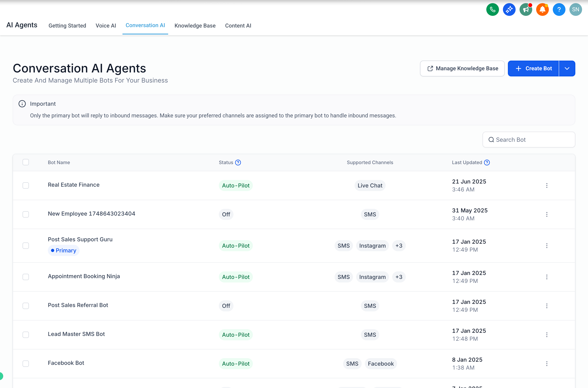Open the green phone dialer icon
588x388 pixels.
click(492, 10)
